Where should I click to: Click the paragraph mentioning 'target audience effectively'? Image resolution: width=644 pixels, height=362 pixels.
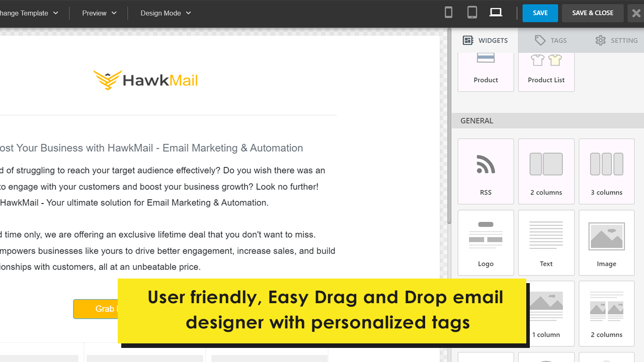pyautogui.click(x=163, y=187)
